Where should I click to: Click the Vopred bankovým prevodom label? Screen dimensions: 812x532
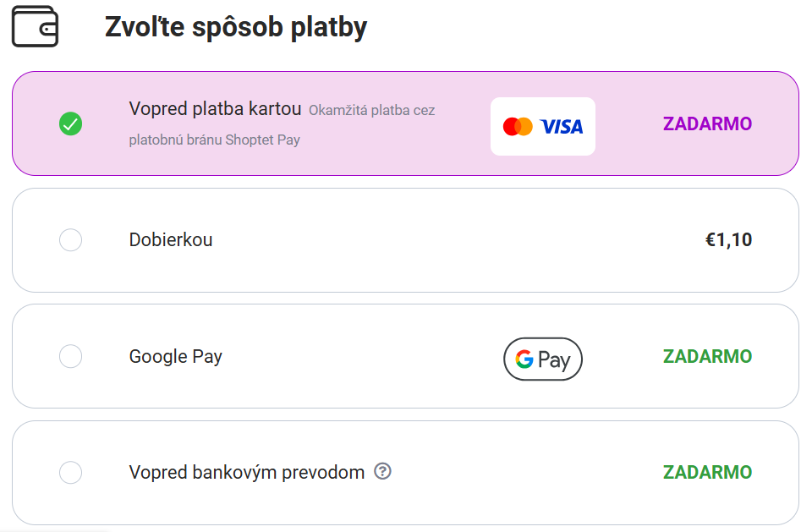coord(247,473)
